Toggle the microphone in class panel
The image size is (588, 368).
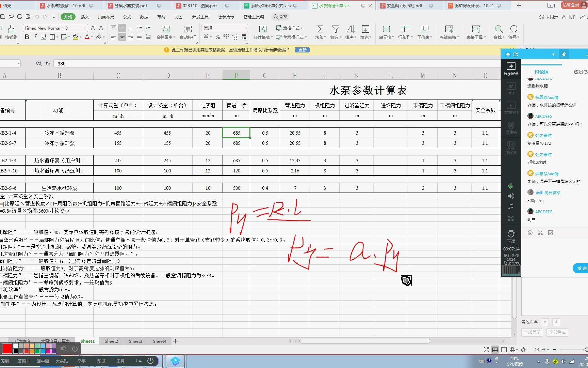pos(511,186)
